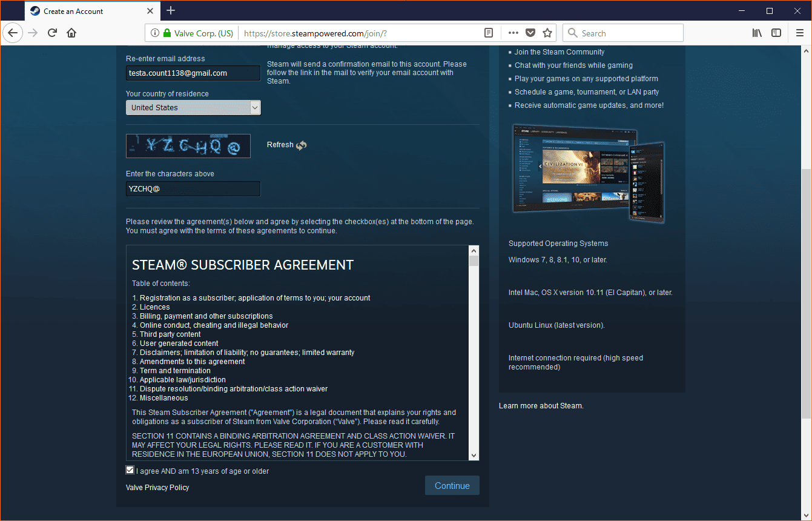
Task: Go back using browser back arrow
Action: (13, 33)
